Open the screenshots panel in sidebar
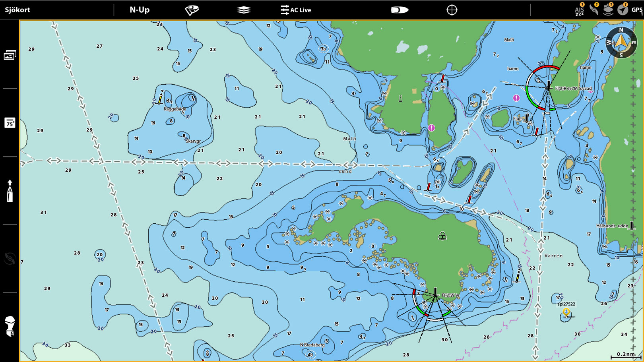Screen dimensions: 644x362 point(10,55)
